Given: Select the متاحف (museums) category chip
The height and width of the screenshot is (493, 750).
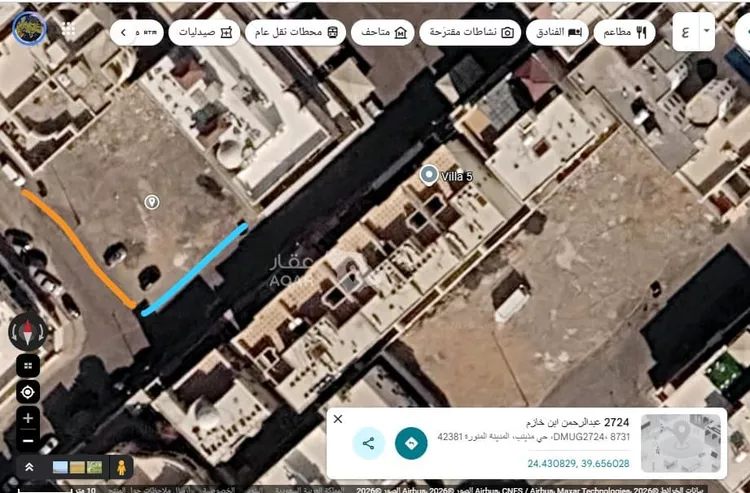Looking at the screenshot, I should (x=382, y=33).
